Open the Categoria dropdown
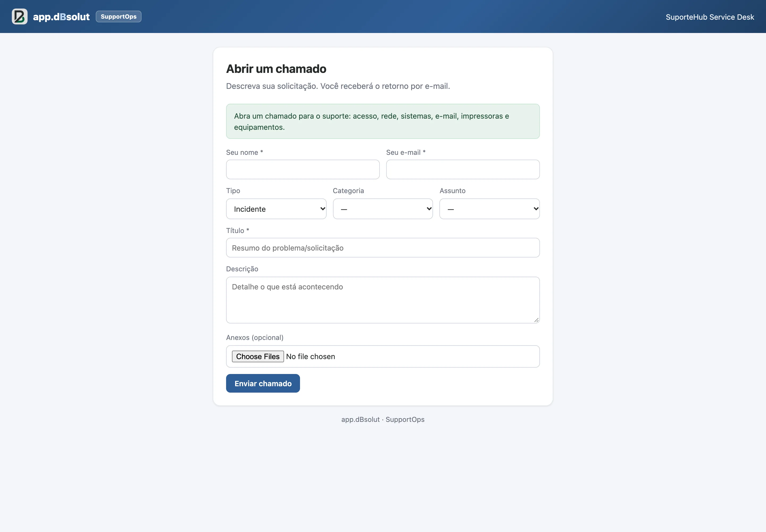 (x=383, y=209)
